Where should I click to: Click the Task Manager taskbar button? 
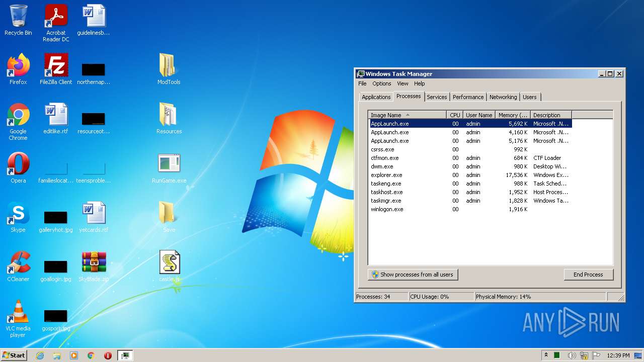[x=125, y=355]
